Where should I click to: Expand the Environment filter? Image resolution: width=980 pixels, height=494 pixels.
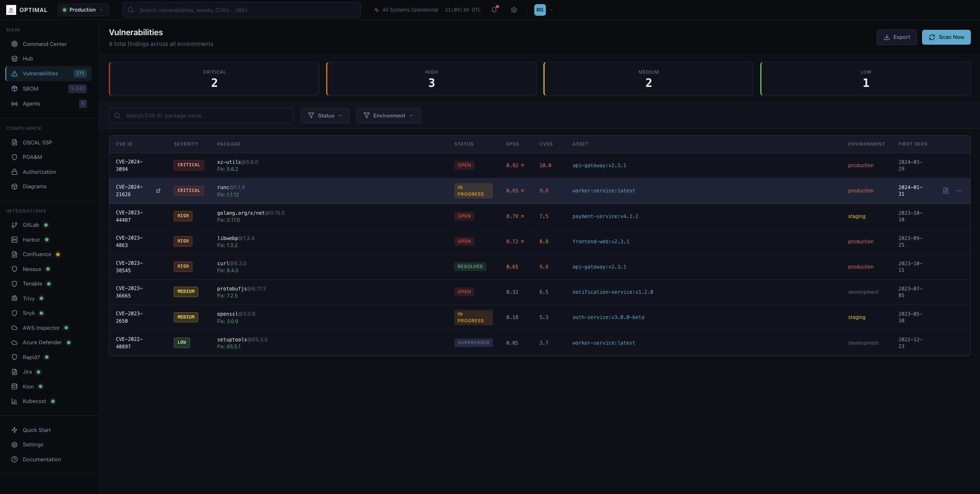(388, 115)
